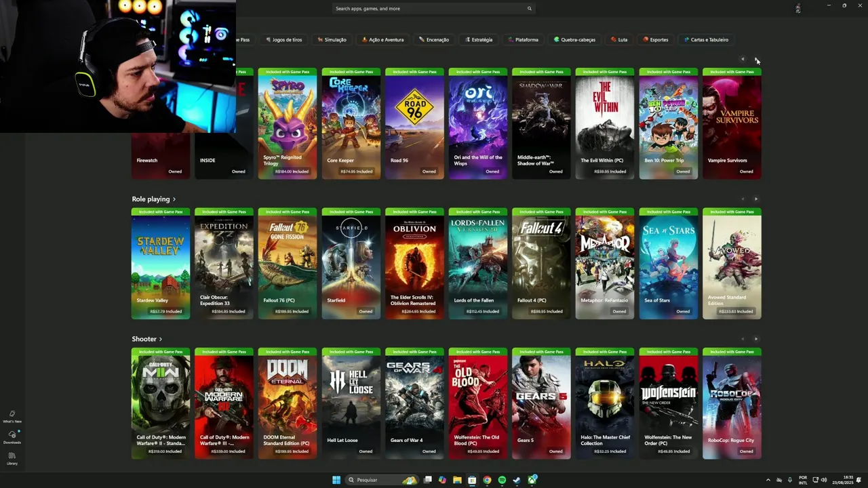Show hidden system tray icons
The width and height of the screenshot is (868, 488).
pyautogui.click(x=768, y=480)
